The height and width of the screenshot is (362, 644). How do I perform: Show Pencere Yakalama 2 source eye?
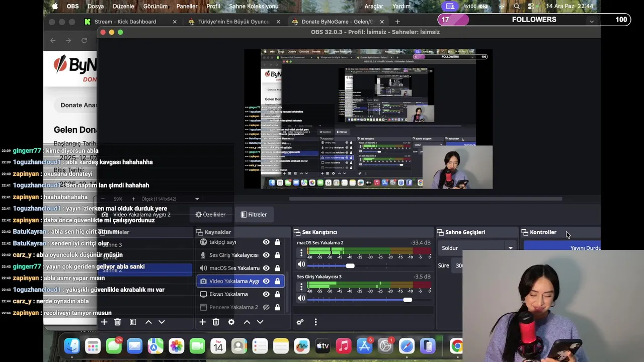point(266,307)
